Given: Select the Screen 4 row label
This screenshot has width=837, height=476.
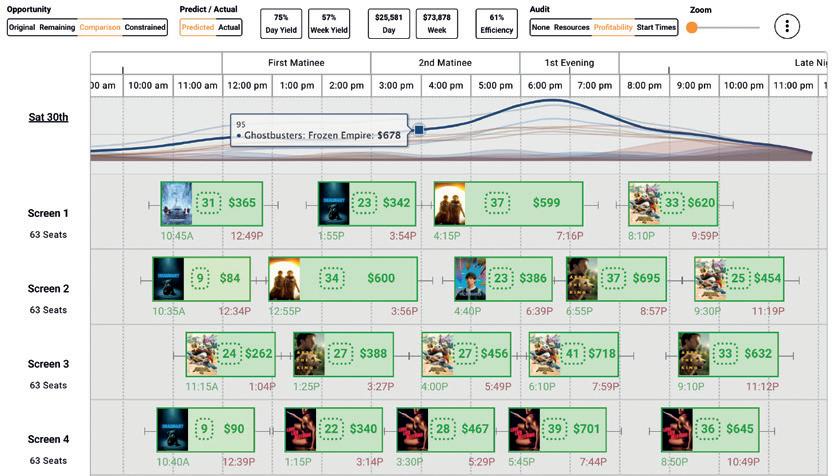Looking at the screenshot, I should 48,439.
